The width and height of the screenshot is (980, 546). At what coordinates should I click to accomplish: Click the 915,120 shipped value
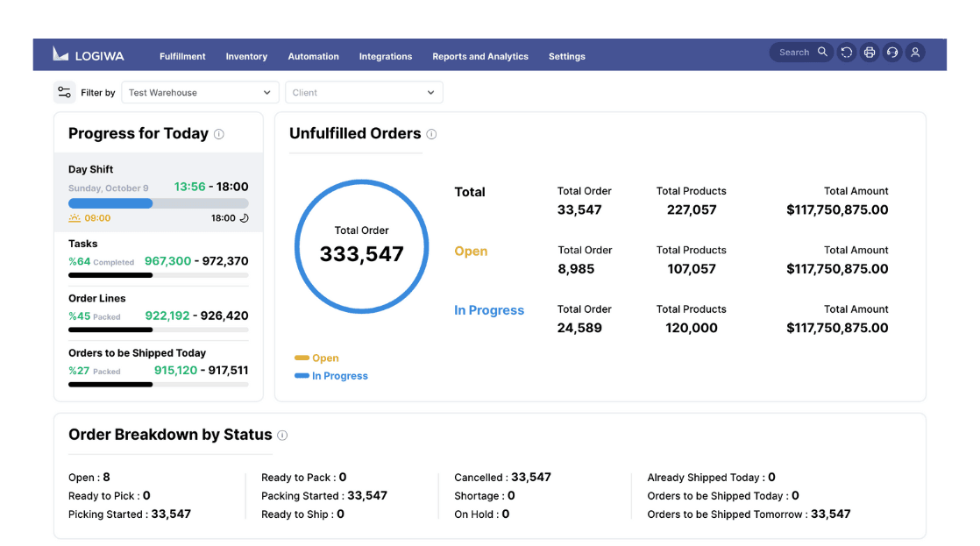coord(175,370)
